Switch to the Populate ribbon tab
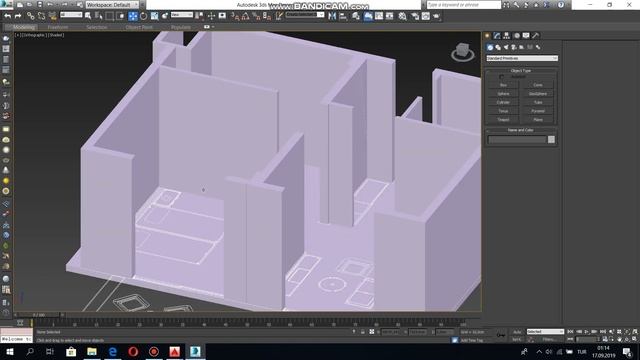 [x=181, y=27]
